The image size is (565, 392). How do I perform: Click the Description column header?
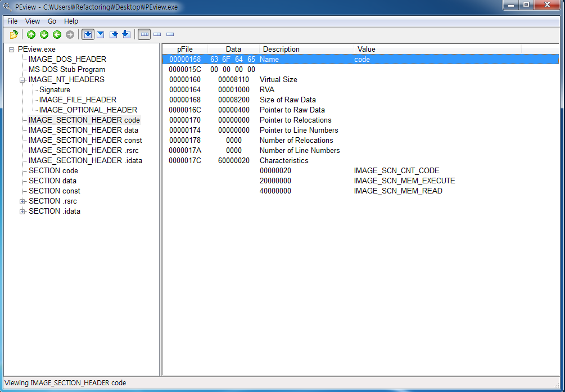306,49
